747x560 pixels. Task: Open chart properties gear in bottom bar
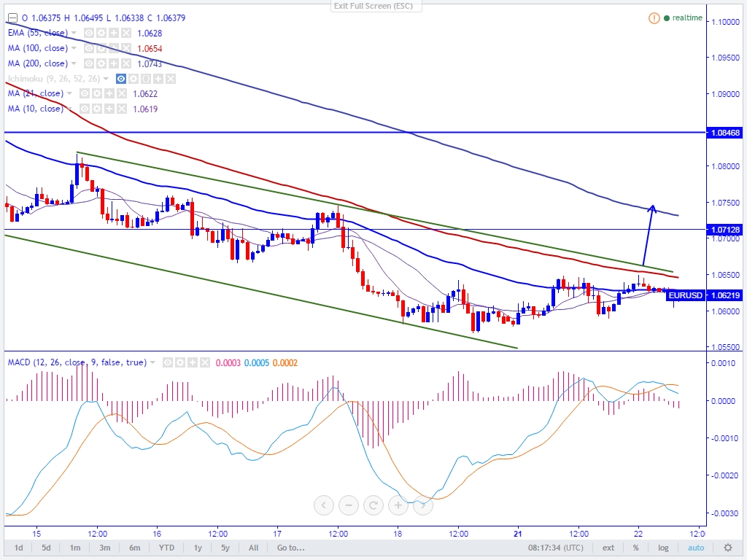(x=727, y=548)
